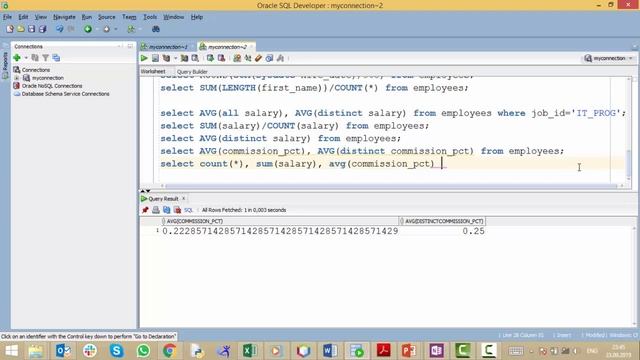Click the binoculars Find DB Object icon
640x360 pixels.
156,29
